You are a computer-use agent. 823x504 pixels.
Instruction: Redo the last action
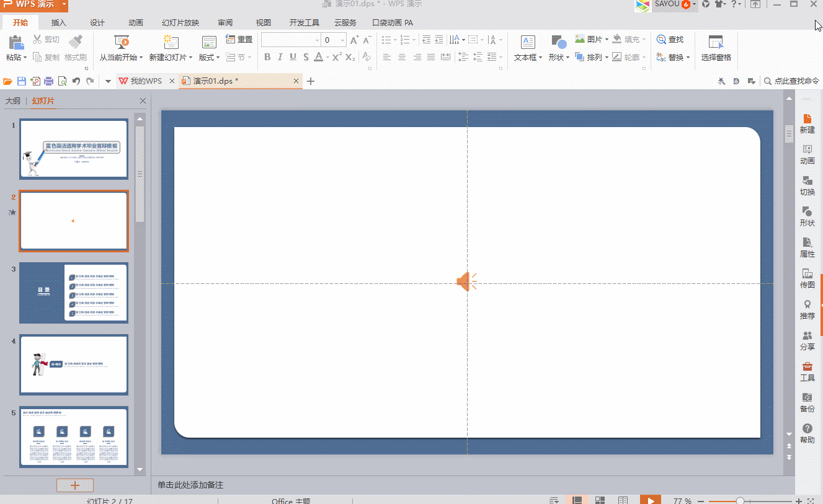[x=90, y=81]
